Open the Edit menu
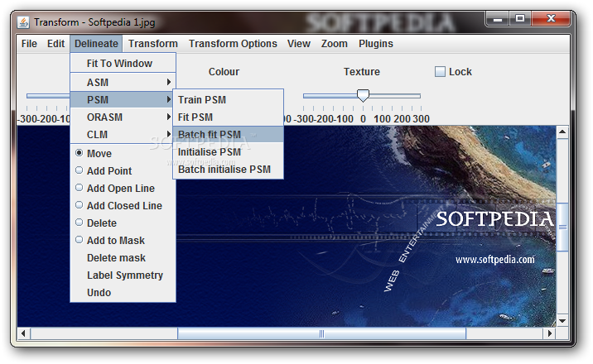This screenshot has height=364, width=593. click(56, 44)
